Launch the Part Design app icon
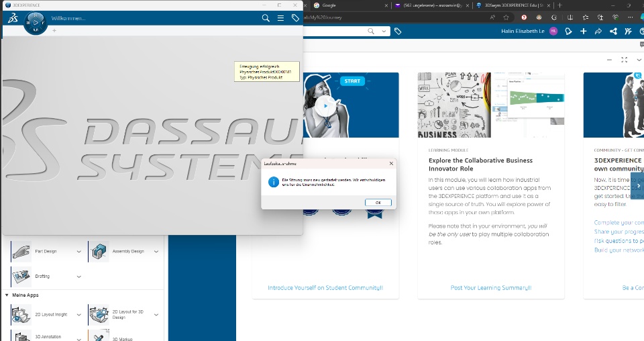Viewport: 644px width, 341px height. (21, 252)
